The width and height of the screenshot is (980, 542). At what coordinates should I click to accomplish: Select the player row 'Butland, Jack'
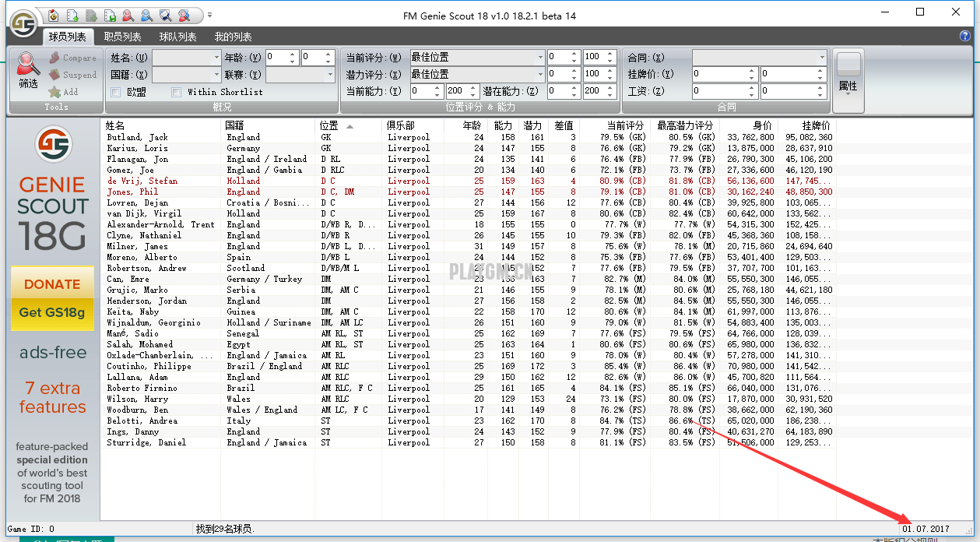point(469,137)
